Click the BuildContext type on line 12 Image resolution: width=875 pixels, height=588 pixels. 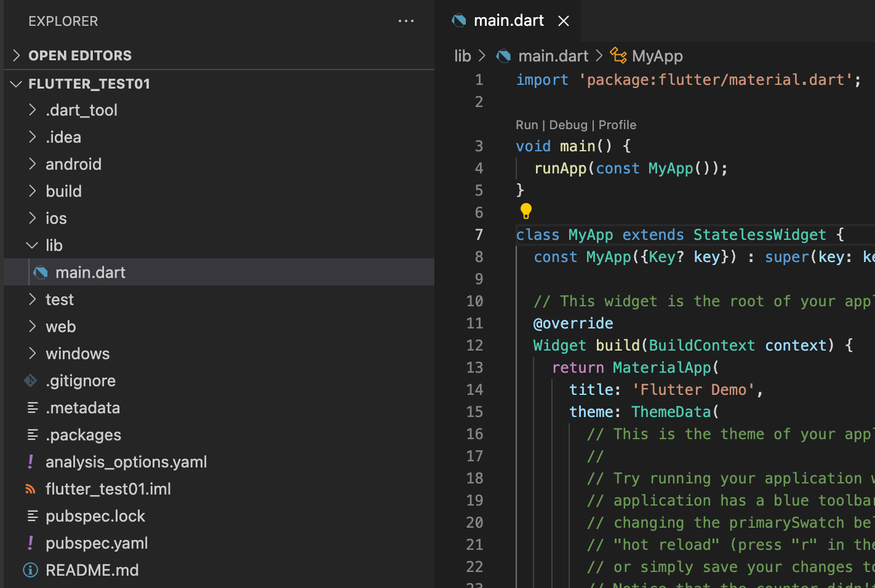click(x=701, y=345)
